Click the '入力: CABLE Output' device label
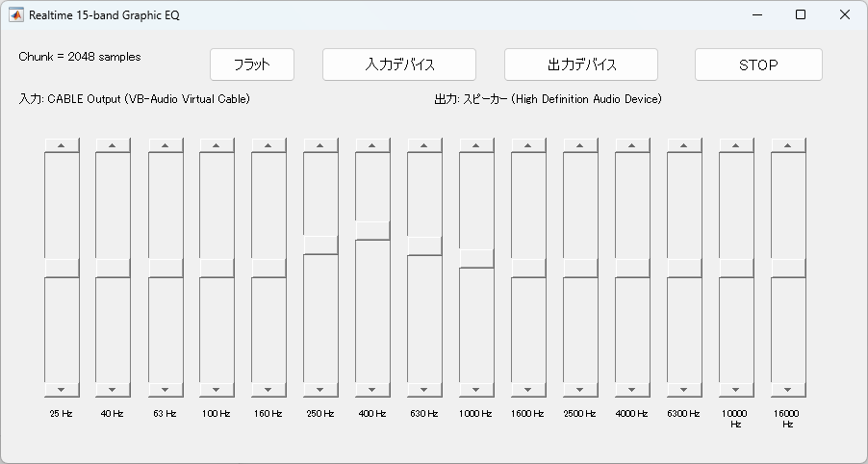 pyautogui.click(x=134, y=99)
